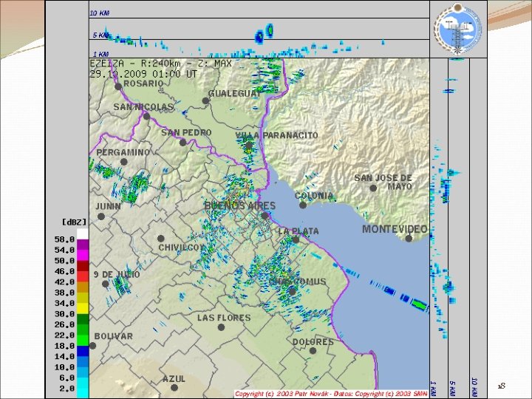The image size is (532, 399).
Task: Click the strong echo cell over Río de la Plata
Action: click(419, 304)
